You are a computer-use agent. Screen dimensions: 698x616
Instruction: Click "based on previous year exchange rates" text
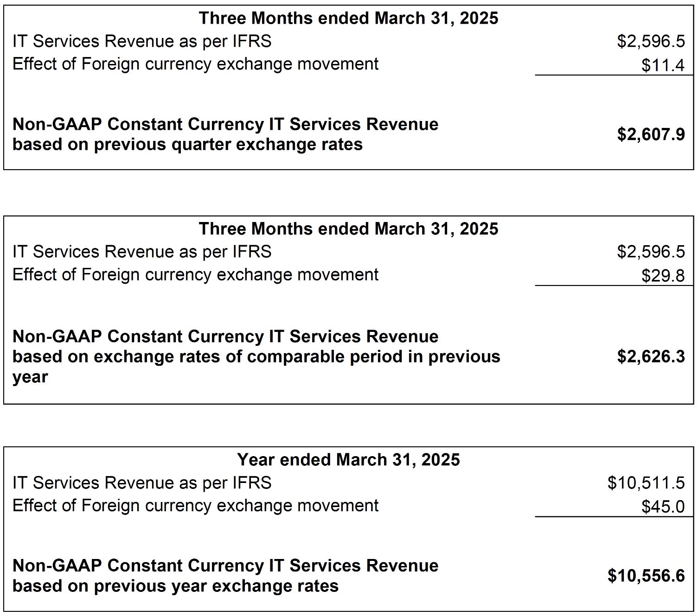175,586
